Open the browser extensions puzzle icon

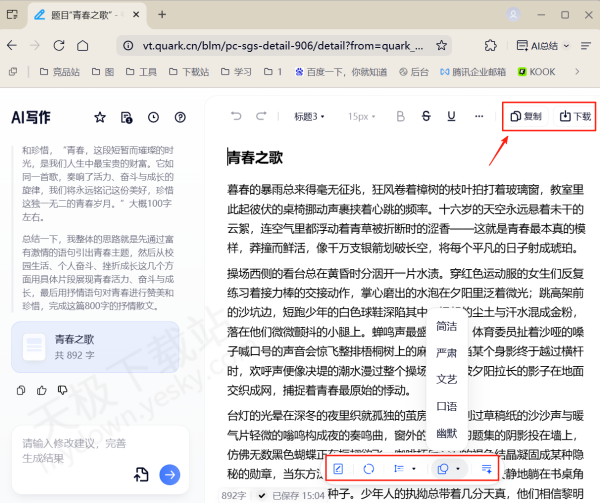tap(491, 46)
